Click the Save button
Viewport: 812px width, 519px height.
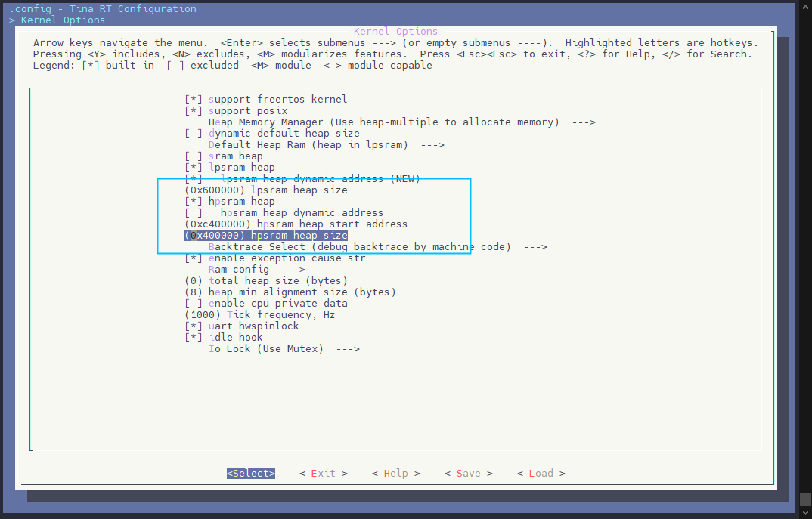(x=468, y=474)
